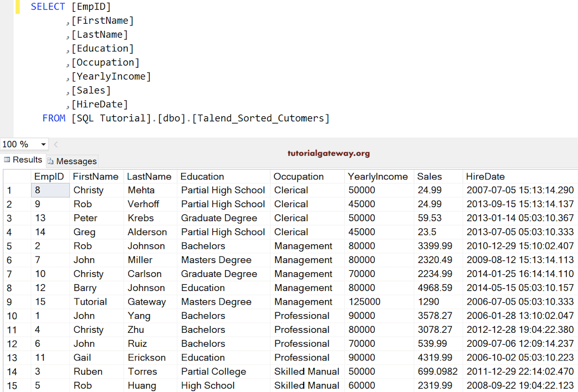Click the YearlyIncome cell showing 125000
Screen dimensions: 578x392
[365, 302]
